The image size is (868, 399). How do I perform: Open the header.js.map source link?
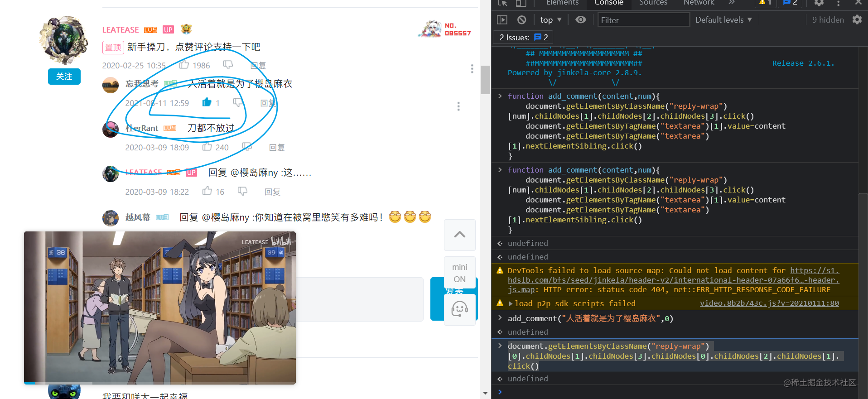click(x=673, y=280)
